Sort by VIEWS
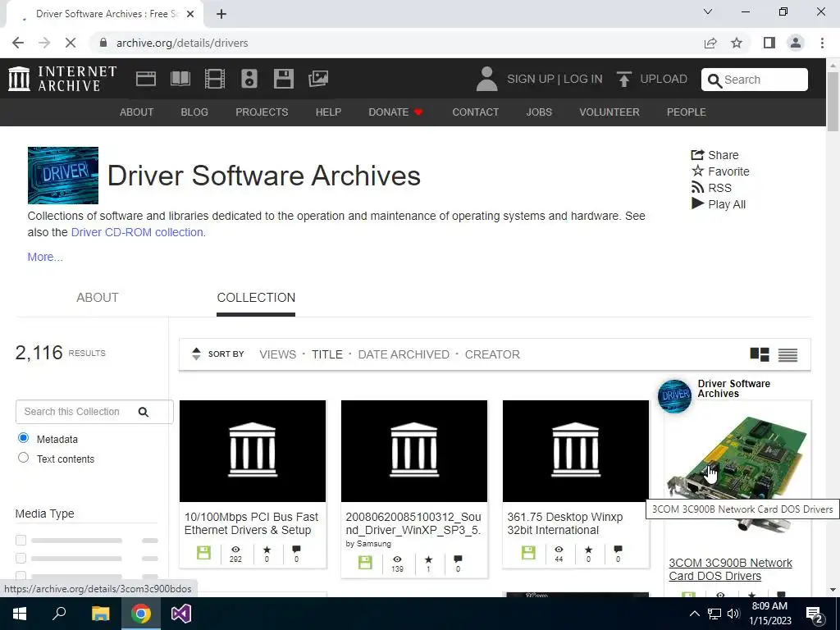840x630 pixels. [x=277, y=354]
